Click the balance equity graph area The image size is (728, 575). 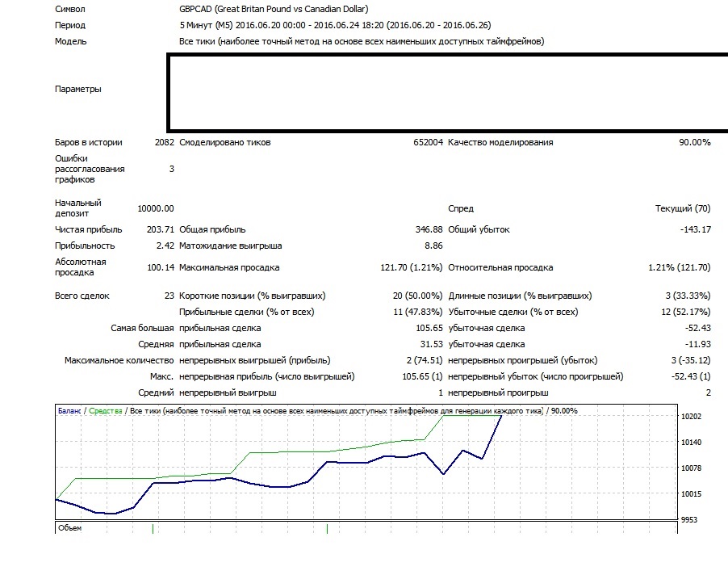(x=366, y=462)
